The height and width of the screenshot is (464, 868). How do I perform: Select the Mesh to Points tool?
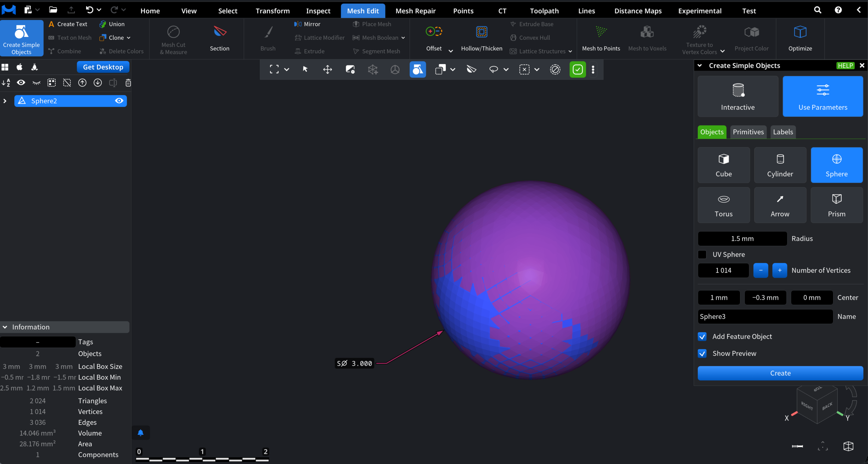pyautogui.click(x=601, y=38)
